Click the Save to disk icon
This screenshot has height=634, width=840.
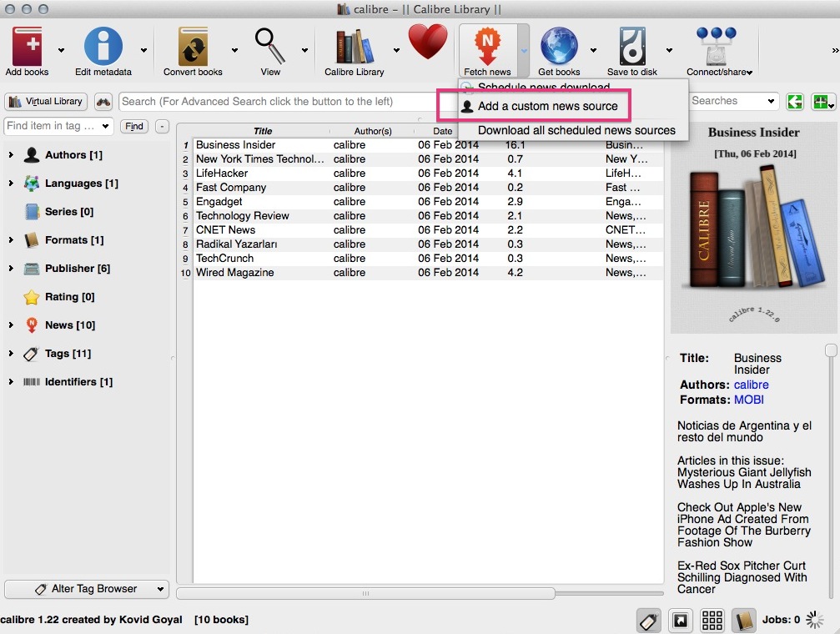[632, 47]
